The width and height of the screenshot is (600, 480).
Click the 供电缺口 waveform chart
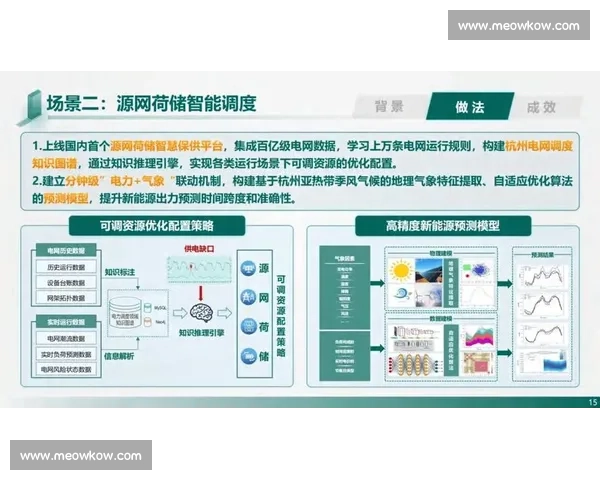[x=199, y=269]
